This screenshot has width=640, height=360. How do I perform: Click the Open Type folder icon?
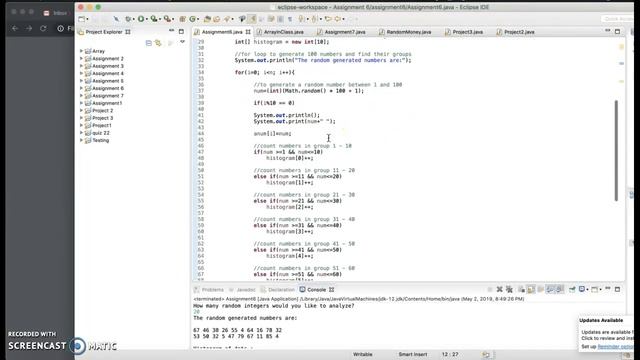coord(207,19)
